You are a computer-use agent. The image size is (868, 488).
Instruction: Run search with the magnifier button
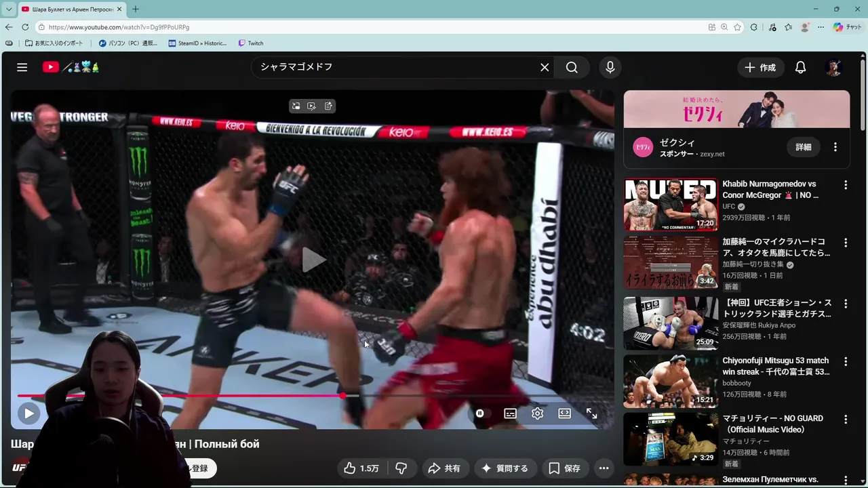[572, 67]
